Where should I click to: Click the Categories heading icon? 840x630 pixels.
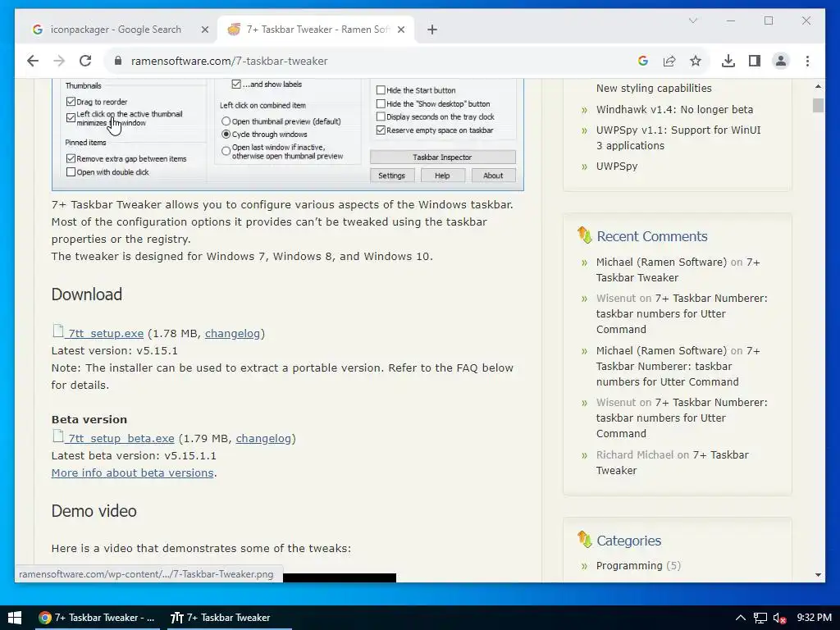click(584, 539)
